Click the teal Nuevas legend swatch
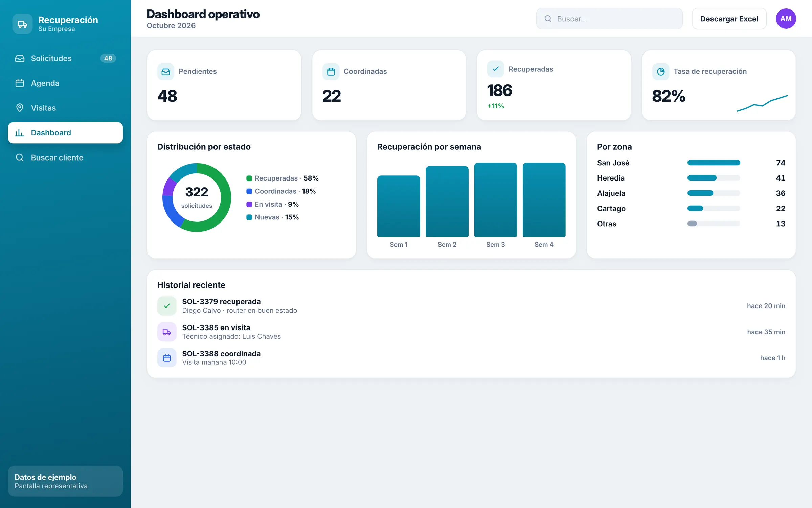 [x=249, y=217]
